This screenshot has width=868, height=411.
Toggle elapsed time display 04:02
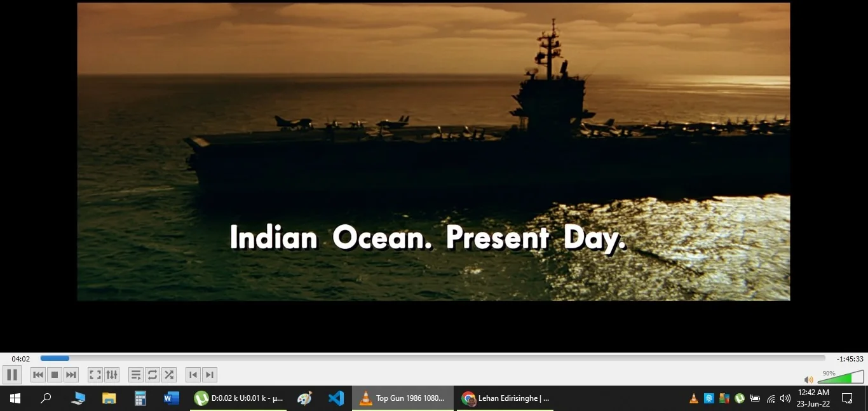(x=21, y=359)
